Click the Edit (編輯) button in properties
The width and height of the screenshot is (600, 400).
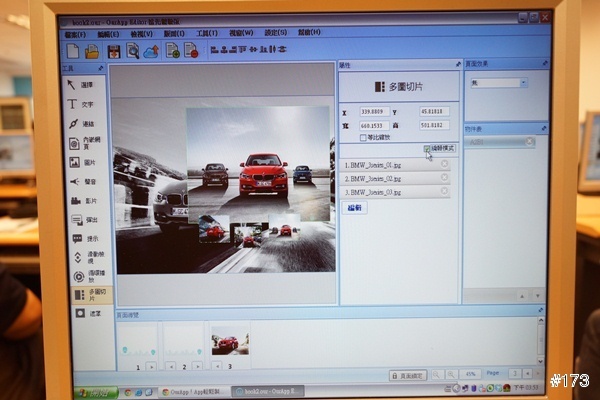tap(355, 207)
